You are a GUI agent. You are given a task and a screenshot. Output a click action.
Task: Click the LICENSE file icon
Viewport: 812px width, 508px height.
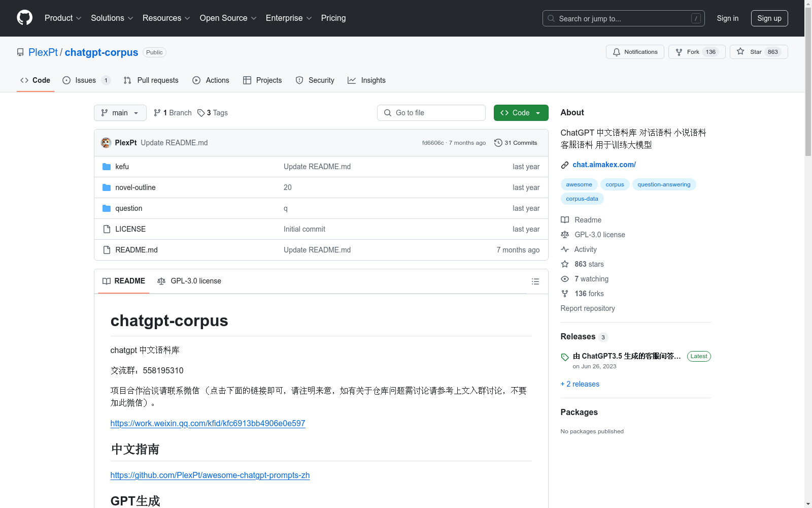[107, 229]
